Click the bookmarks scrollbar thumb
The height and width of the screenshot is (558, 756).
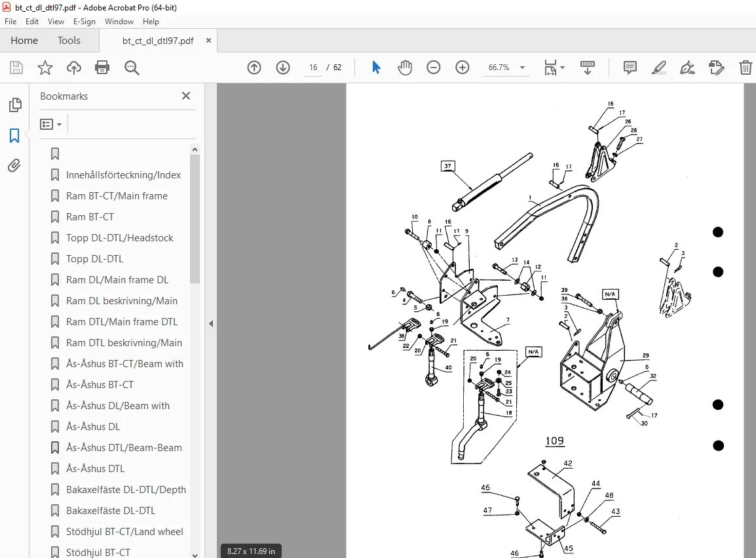195,220
